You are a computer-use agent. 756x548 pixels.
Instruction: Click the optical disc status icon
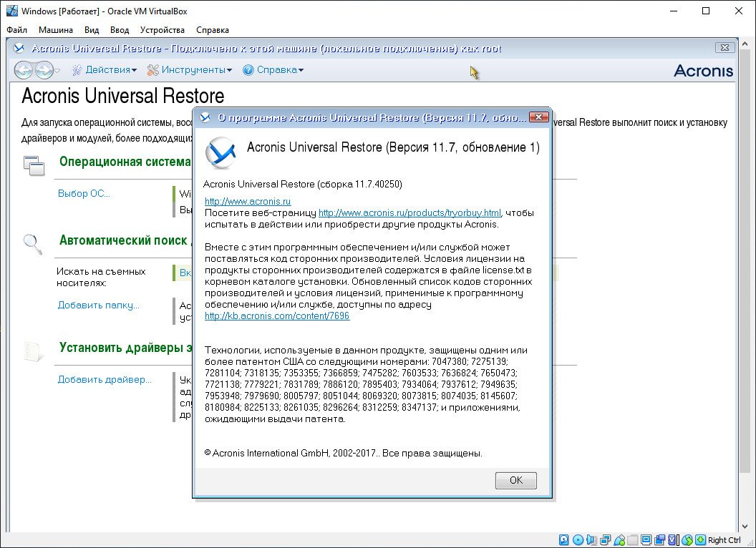click(578, 540)
